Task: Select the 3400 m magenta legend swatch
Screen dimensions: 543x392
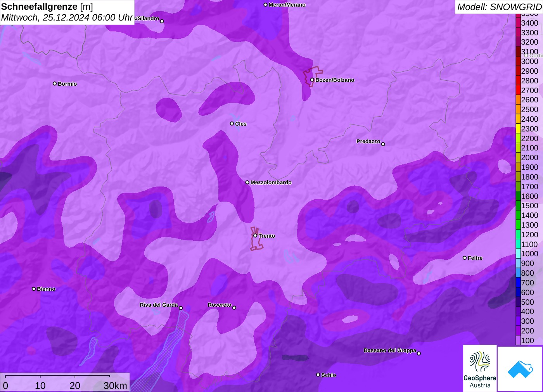Action: pos(518,23)
